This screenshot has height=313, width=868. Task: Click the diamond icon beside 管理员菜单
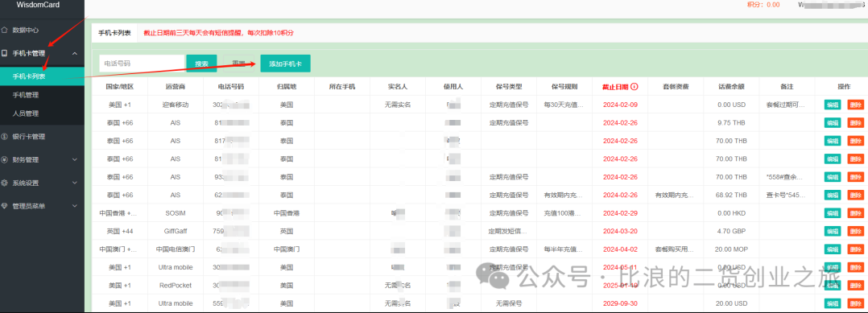click(x=5, y=206)
